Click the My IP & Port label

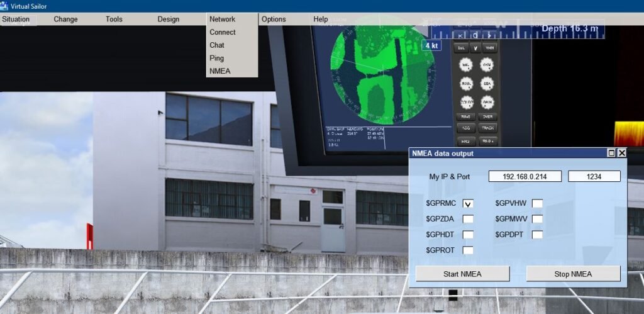[449, 177]
